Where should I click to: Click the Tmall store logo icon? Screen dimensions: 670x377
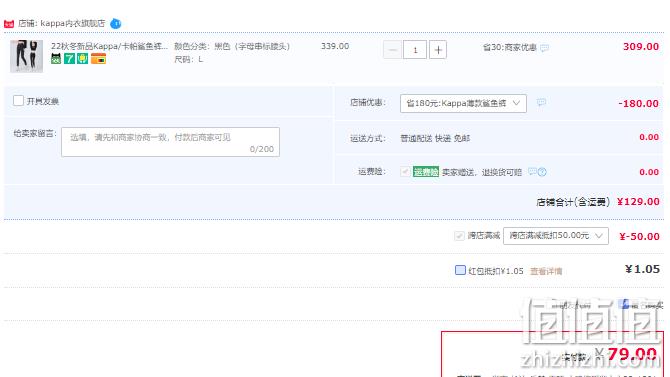click(9, 24)
